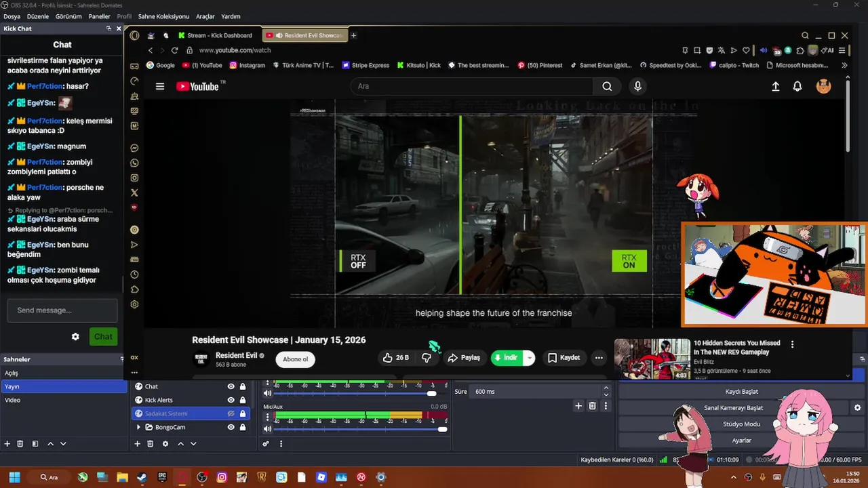Viewport: 868px width, 488px height.
Task: Open virtual camera settings gear
Action: point(857,408)
